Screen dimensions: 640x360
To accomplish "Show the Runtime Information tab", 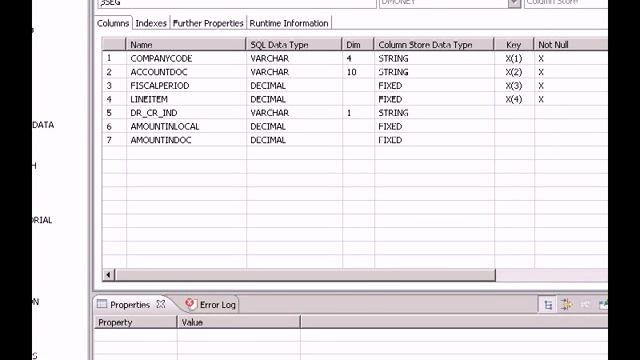I will tap(289, 23).
